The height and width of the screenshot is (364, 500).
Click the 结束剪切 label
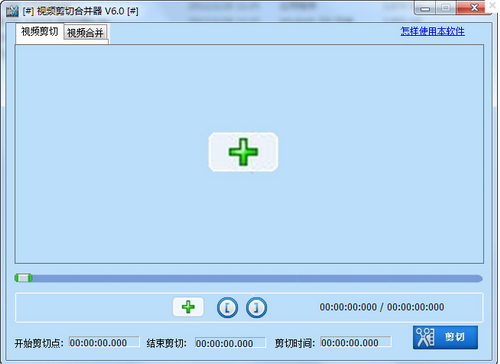pyautogui.click(x=167, y=343)
